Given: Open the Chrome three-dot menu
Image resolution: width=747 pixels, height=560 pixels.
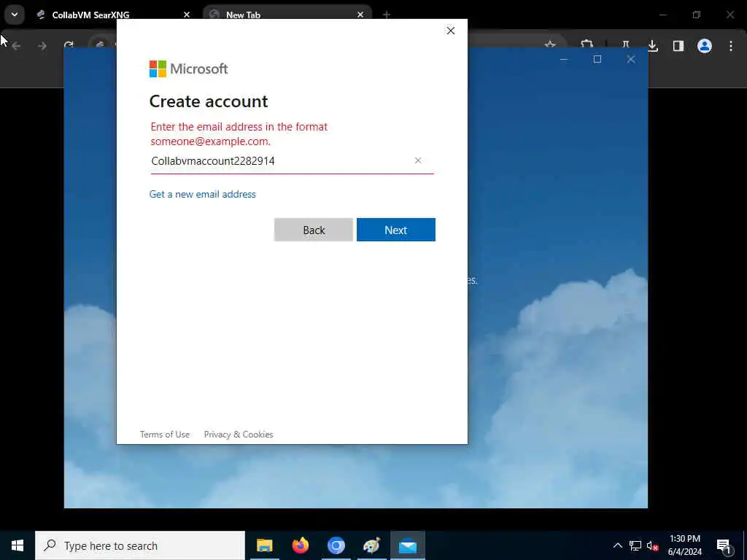Looking at the screenshot, I should [731, 46].
